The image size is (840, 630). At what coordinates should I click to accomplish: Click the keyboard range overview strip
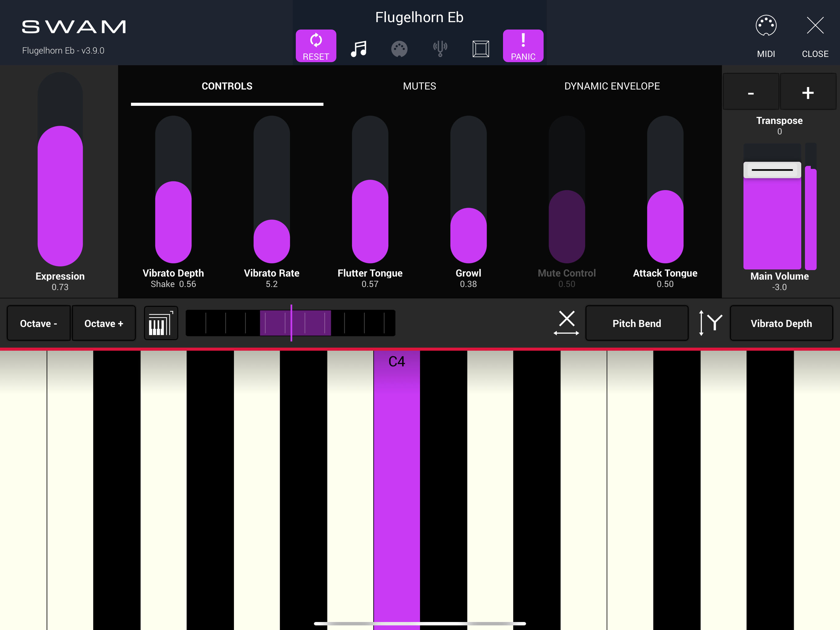coord(291,323)
